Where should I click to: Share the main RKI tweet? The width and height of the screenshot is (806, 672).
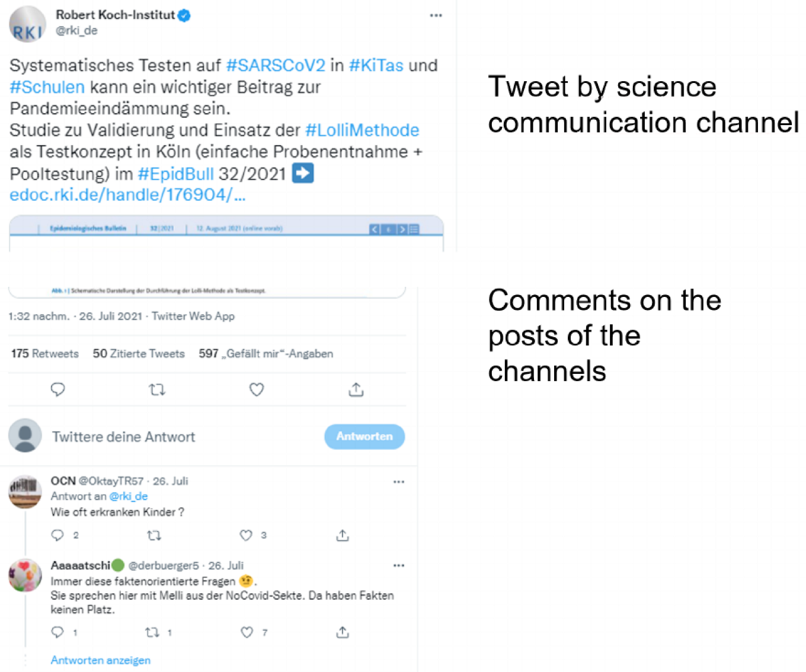click(356, 389)
